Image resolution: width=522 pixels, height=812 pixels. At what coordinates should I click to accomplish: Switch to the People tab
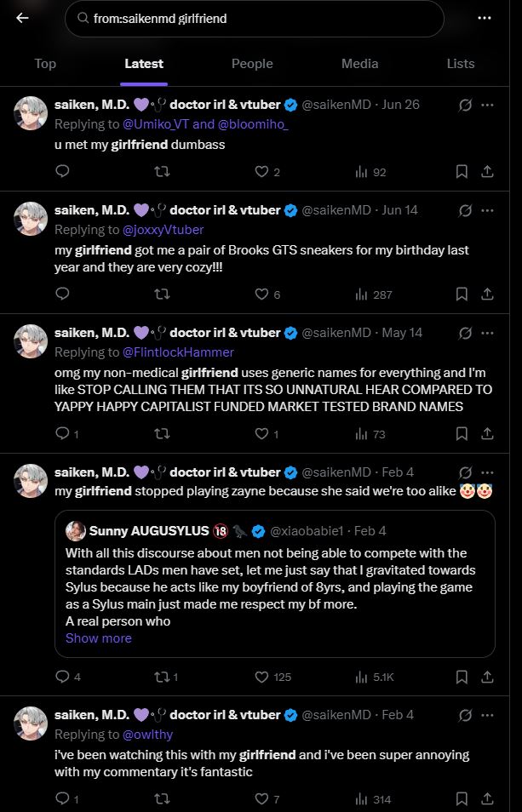coord(252,64)
